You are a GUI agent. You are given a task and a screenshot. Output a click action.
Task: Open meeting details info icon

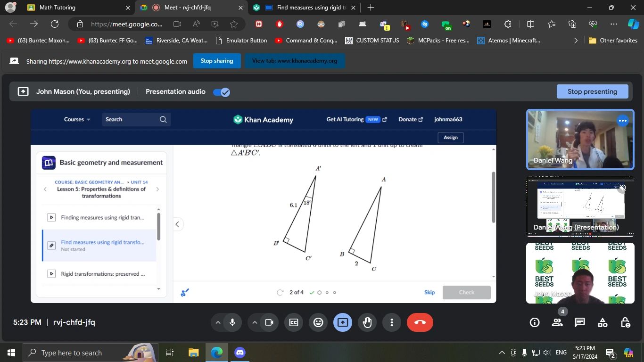coord(535,322)
